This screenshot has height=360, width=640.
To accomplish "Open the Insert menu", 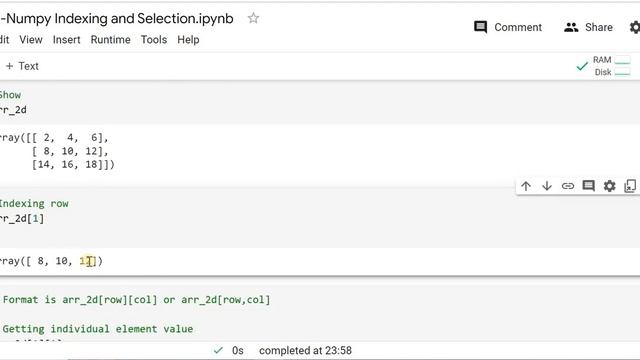I will click(x=67, y=40).
